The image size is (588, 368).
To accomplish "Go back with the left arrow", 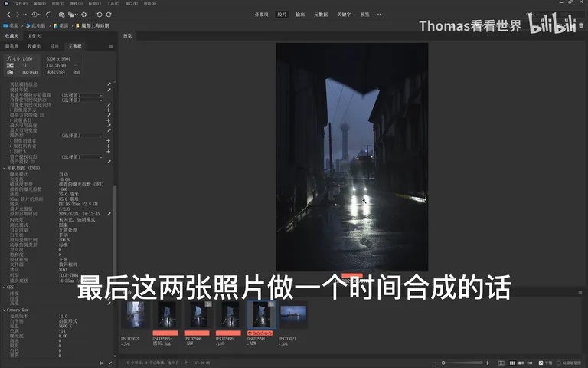I will click(x=8, y=15).
